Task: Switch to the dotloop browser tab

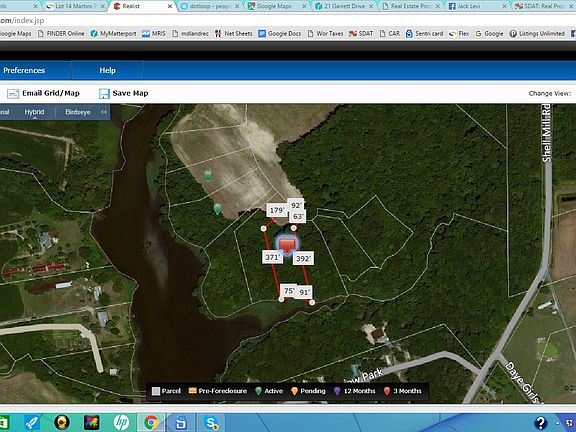Action: click(210, 6)
